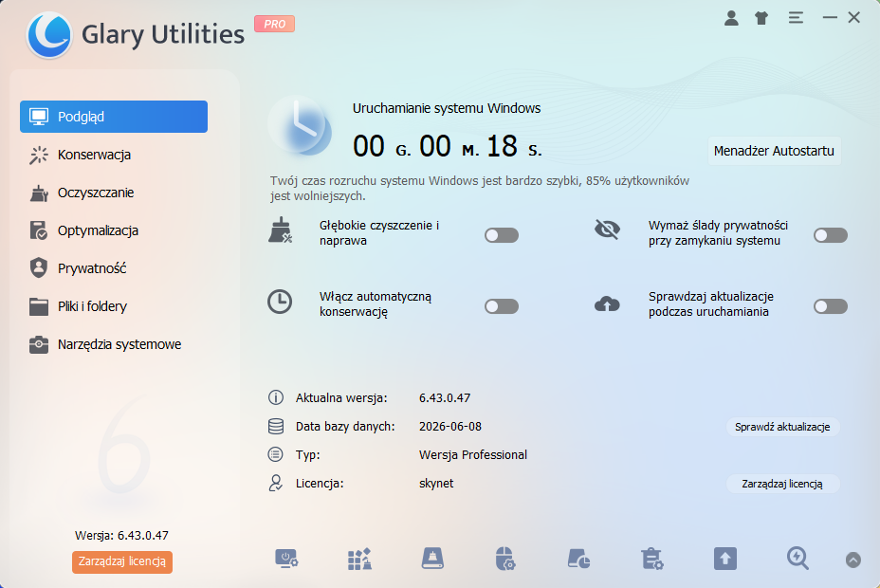Click the Prywatność shield icon
This screenshot has height=588, width=880.
tap(39, 268)
